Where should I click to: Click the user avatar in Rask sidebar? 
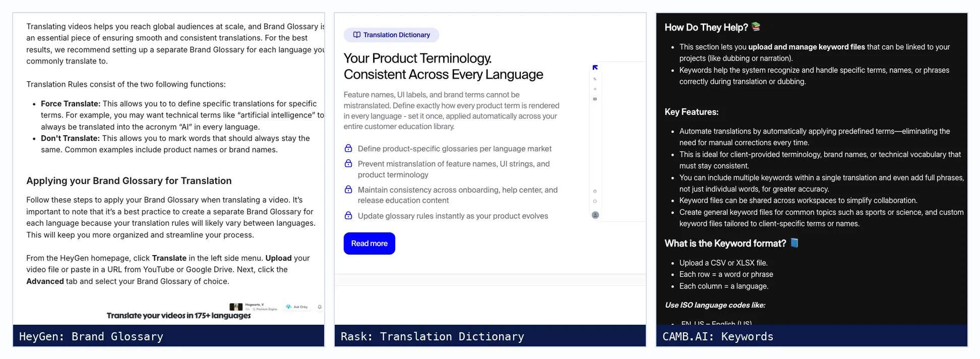tap(595, 215)
